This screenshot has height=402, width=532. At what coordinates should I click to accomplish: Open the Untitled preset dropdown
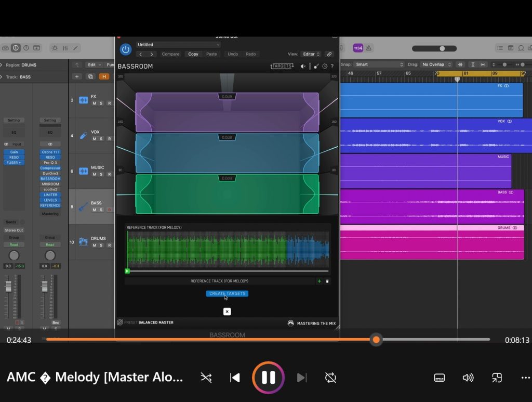point(178,45)
